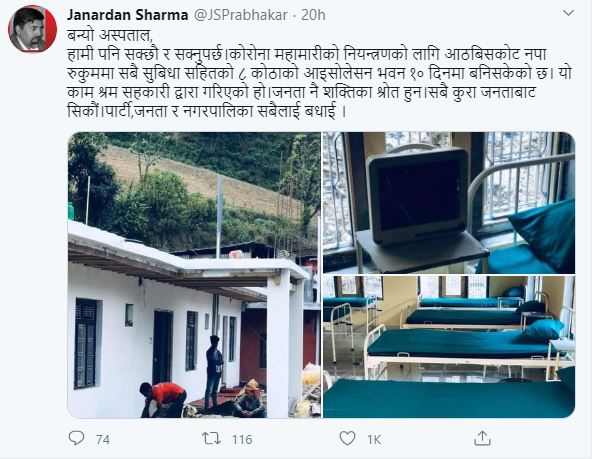Click the 74 replies count
Screen dimensions: 595x459
pyautogui.click(x=103, y=440)
